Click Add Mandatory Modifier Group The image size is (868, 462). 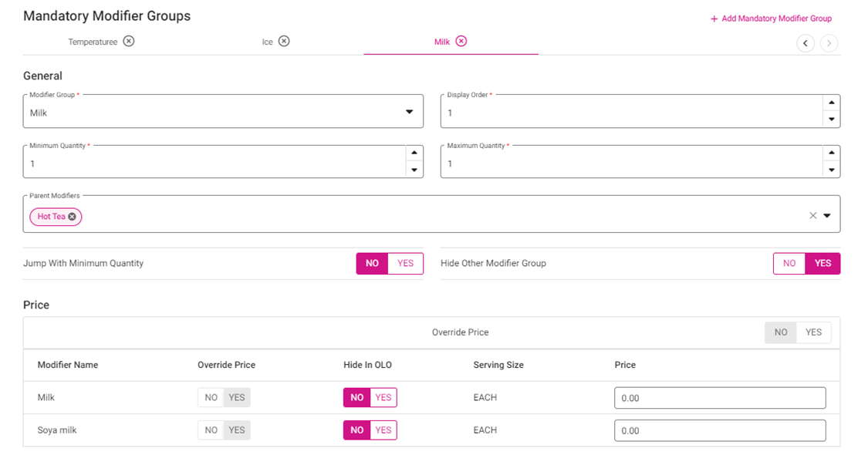771,19
